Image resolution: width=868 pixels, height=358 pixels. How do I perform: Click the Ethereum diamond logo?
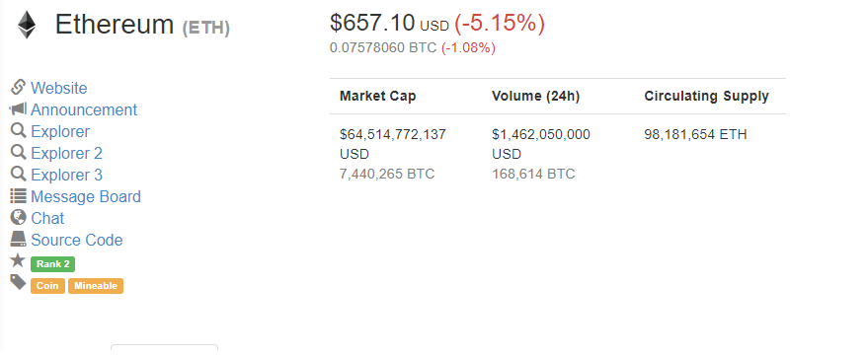point(26,26)
